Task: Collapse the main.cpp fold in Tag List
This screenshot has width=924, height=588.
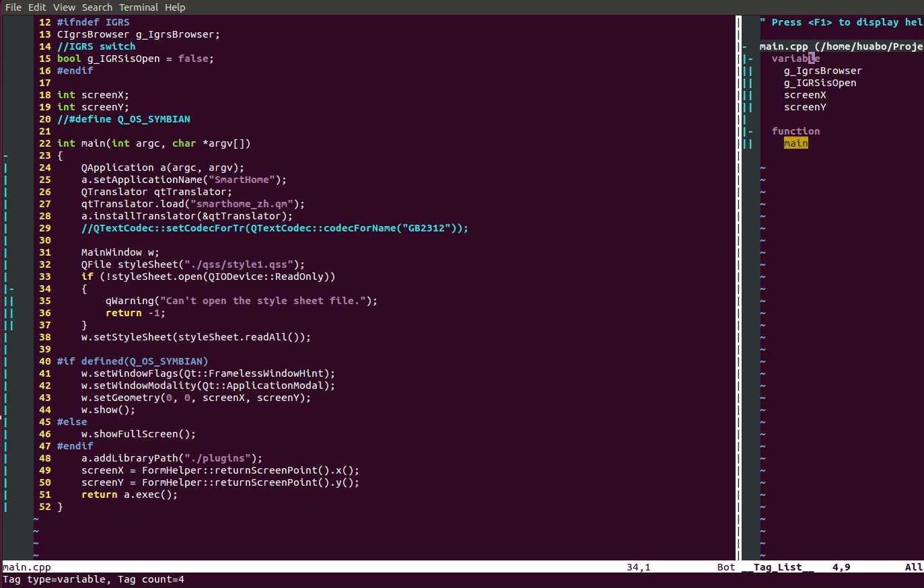Action: point(745,46)
